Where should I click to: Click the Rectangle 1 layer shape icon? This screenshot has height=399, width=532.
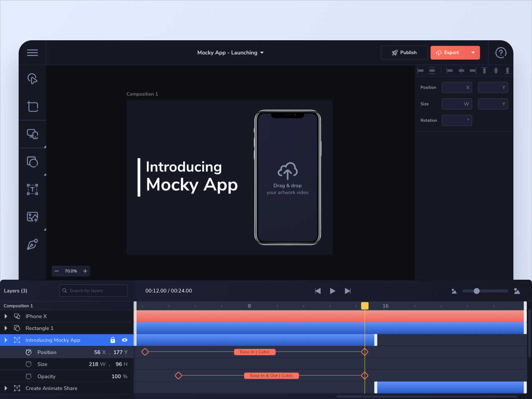point(17,328)
